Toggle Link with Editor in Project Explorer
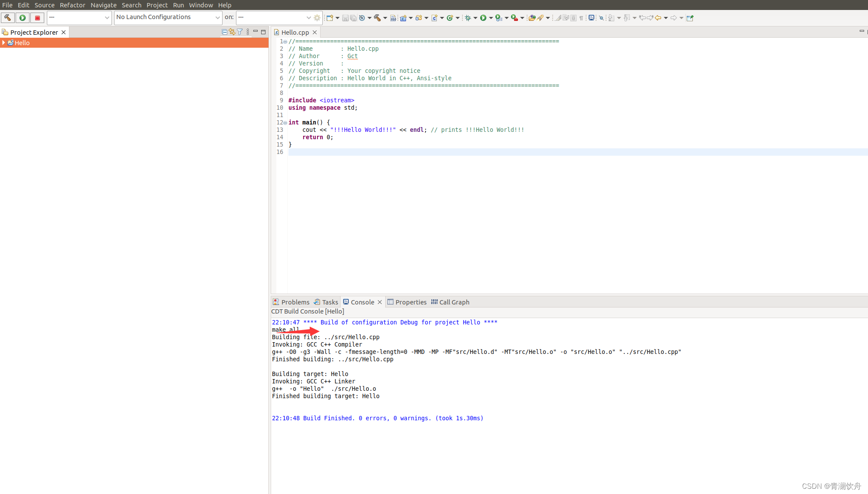Screen dimensions: 868x494 coord(232,32)
